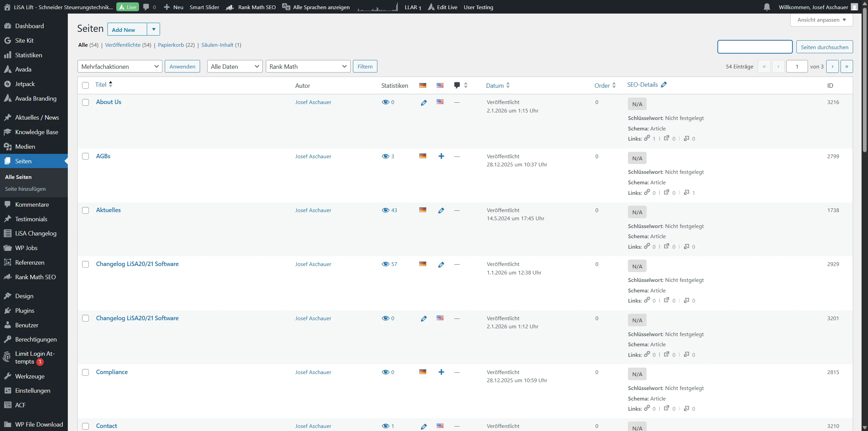Open the Neu menu in the admin bar
This screenshot has width=868, height=431.
pyautogui.click(x=174, y=7)
